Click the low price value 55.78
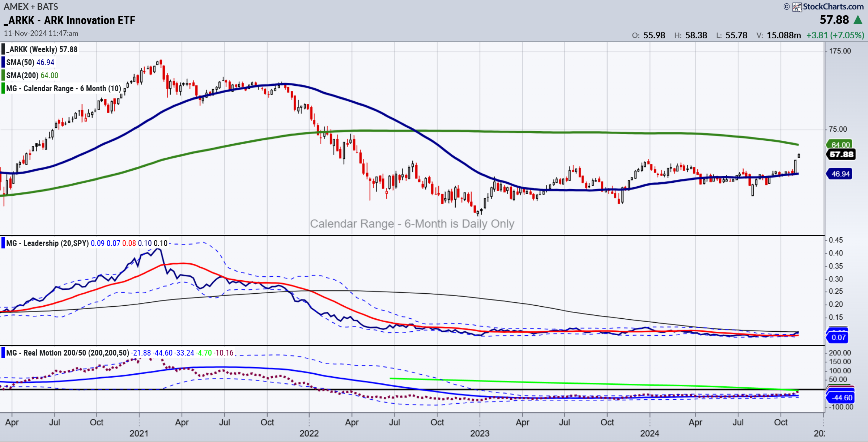The height and width of the screenshot is (442, 868). pyautogui.click(x=736, y=35)
